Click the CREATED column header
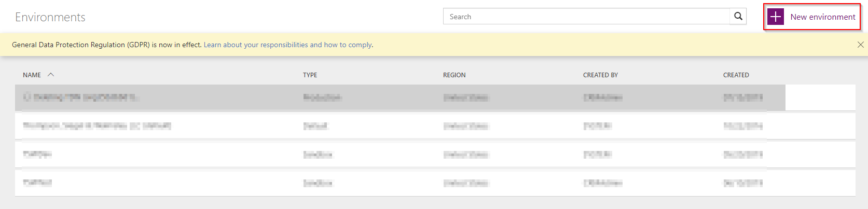Viewport: 868px width, 209px height. (736, 75)
